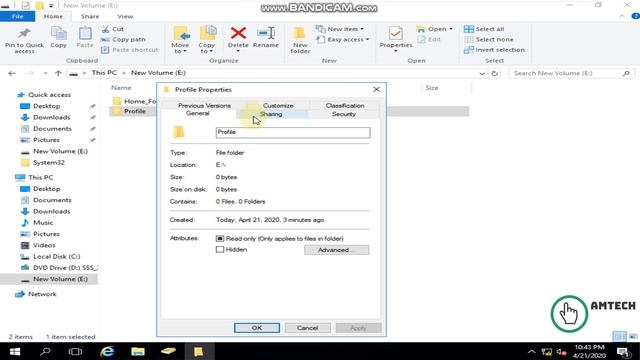Screen dimensions: 640x360
Task: Click Edit in Open group
Action: [x=429, y=40]
